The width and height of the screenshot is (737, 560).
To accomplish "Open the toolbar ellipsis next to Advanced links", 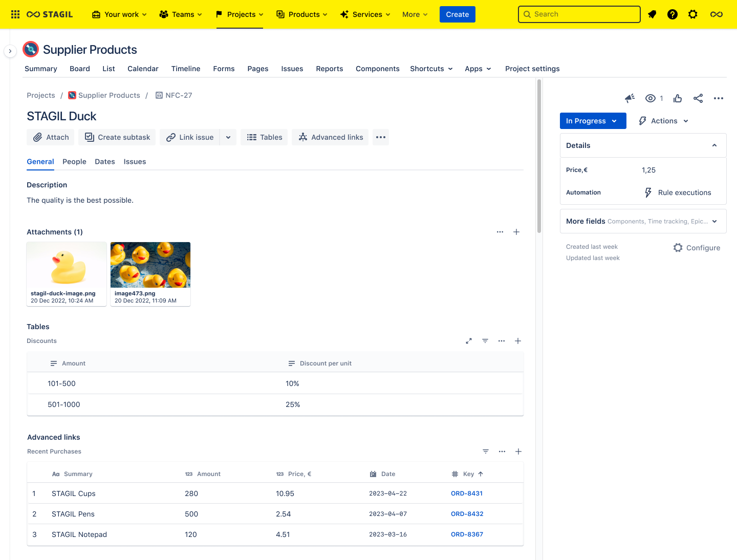I will [x=381, y=137].
